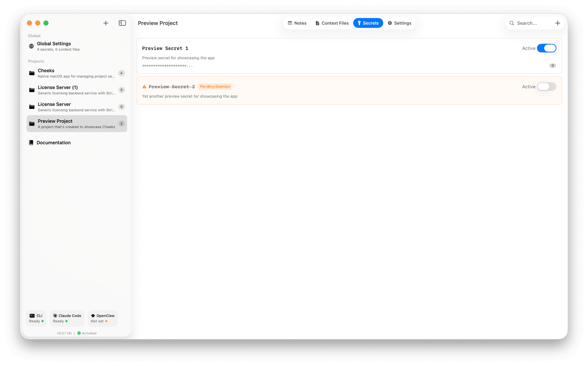The width and height of the screenshot is (588, 366).
Task: Open Global Settings via the globe icon
Action: [x=31, y=46]
